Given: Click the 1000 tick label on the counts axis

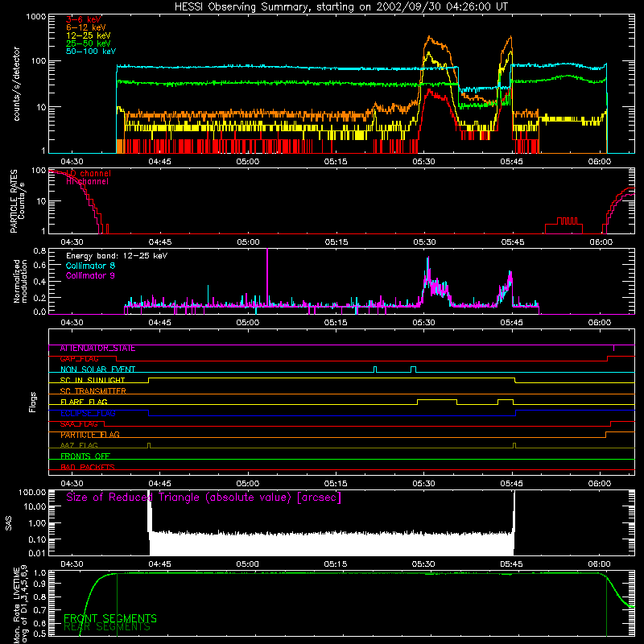Looking at the screenshot, I should [x=36, y=17].
